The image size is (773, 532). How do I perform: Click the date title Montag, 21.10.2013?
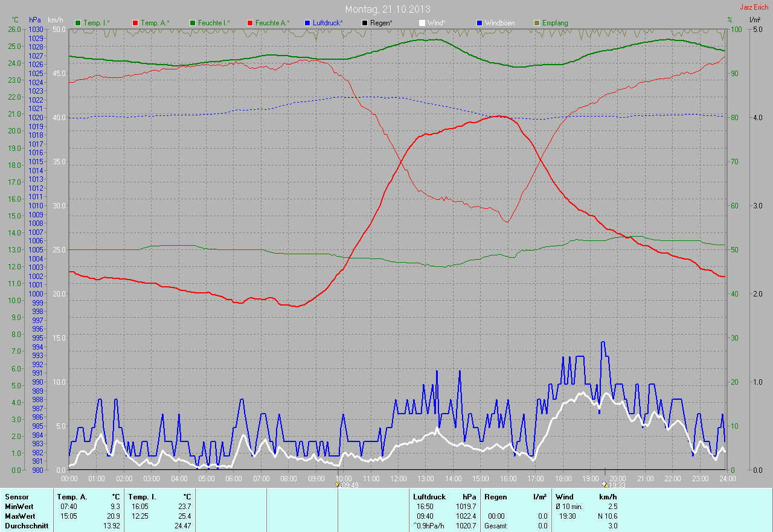pyautogui.click(x=388, y=9)
